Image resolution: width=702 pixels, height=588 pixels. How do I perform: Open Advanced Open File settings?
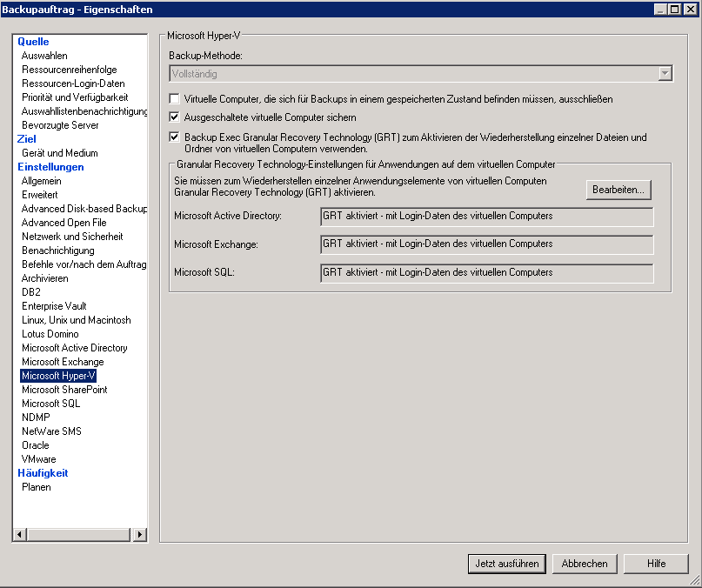click(x=64, y=223)
